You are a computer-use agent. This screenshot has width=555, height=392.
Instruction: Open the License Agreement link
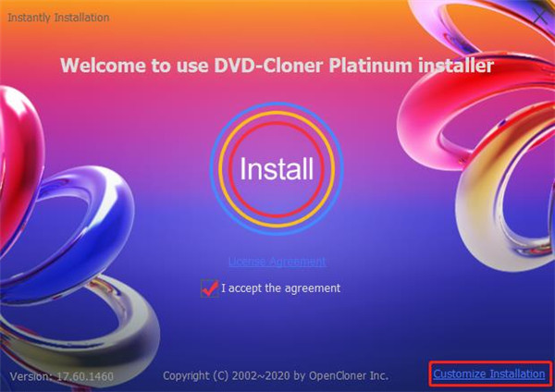pyautogui.click(x=277, y=262)
